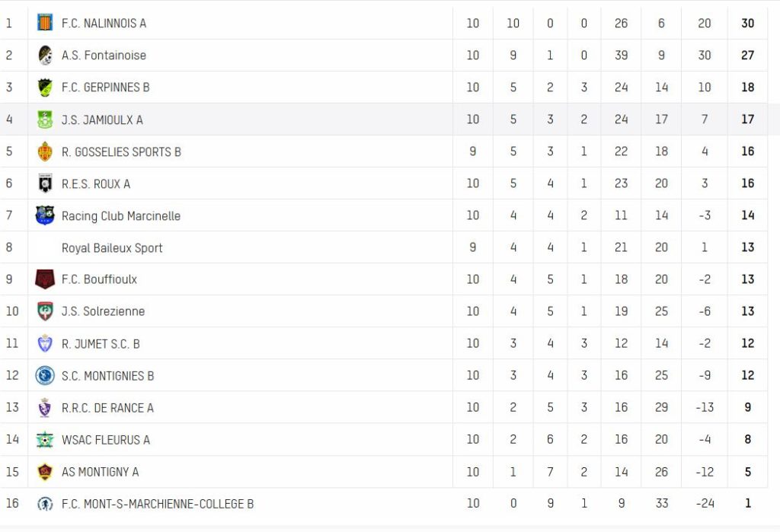
Task: Click the J.S. JAMIOULX A green crest
Action: (x=45, y=119)
